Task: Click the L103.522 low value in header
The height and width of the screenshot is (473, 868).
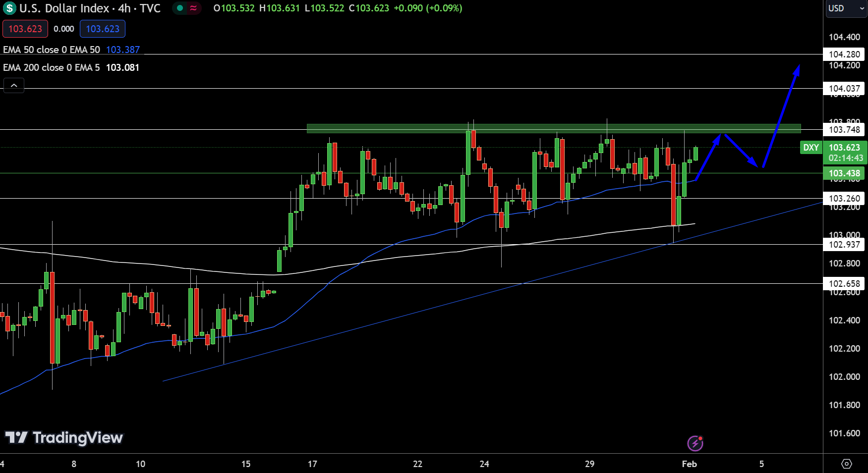Action: pyautogui.click(x=324, y=8)
